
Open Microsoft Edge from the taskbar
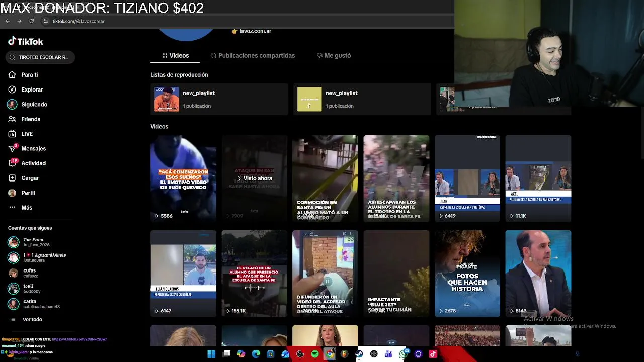[x=256, y=354]
